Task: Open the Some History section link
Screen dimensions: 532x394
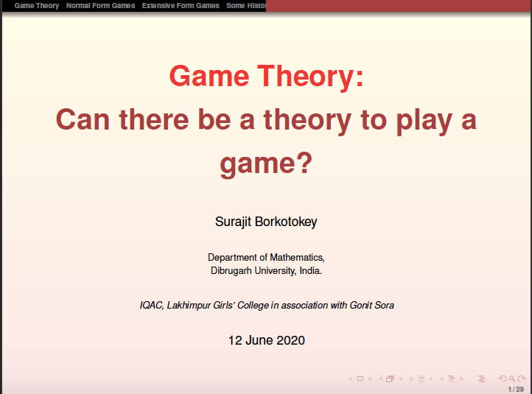Action: tap(246, 6)
